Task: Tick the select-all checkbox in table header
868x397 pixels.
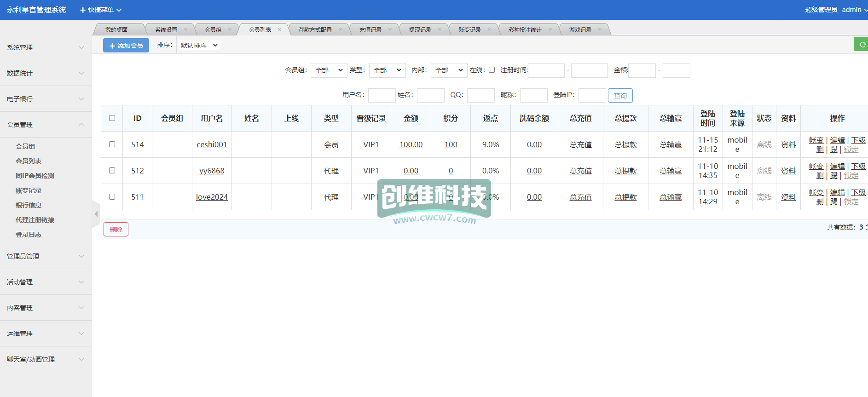Action: point(112,118)
